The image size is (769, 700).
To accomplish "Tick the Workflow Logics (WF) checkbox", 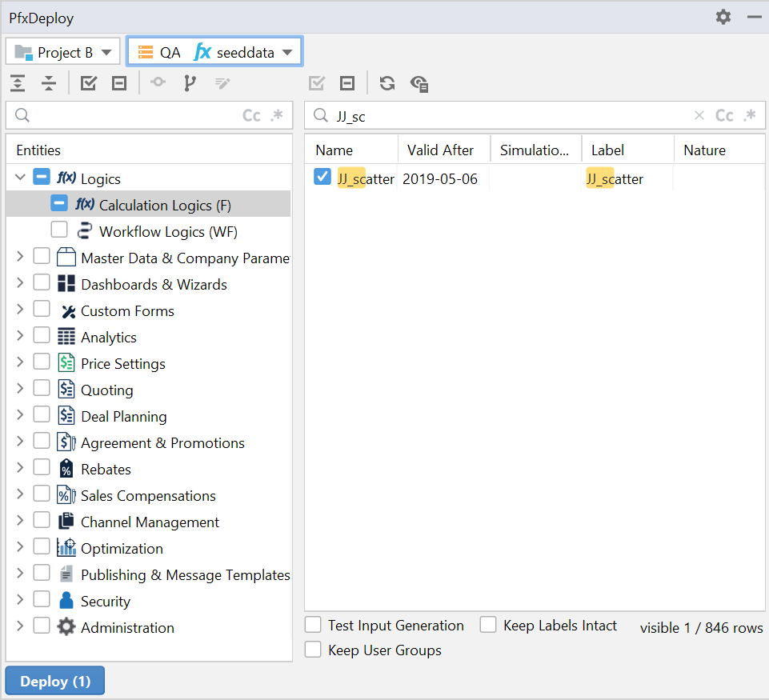I will click(59, 230).
